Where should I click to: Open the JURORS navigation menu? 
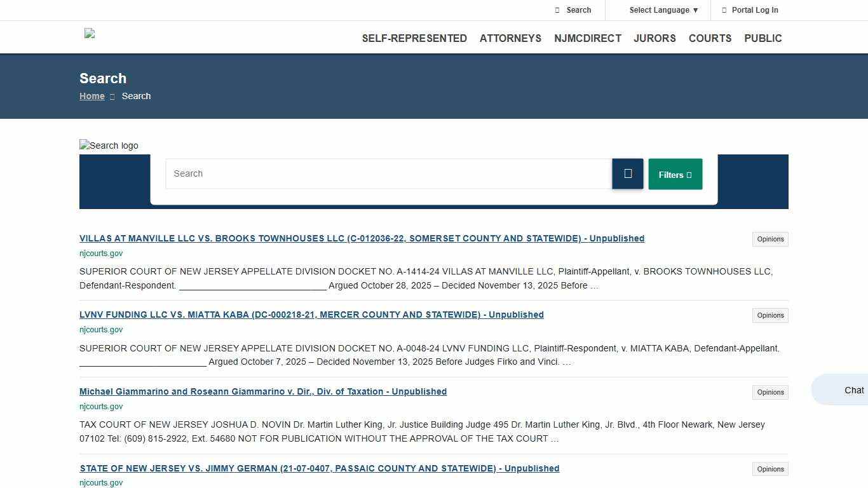654,38
